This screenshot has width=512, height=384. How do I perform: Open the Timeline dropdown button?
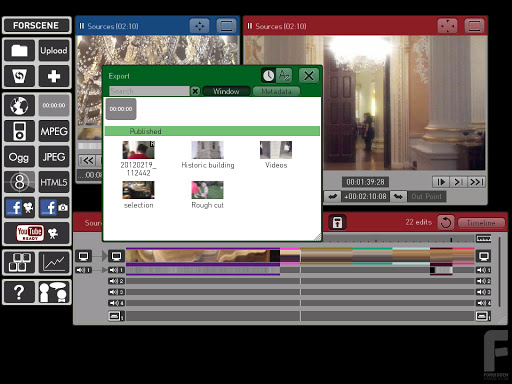481,223
